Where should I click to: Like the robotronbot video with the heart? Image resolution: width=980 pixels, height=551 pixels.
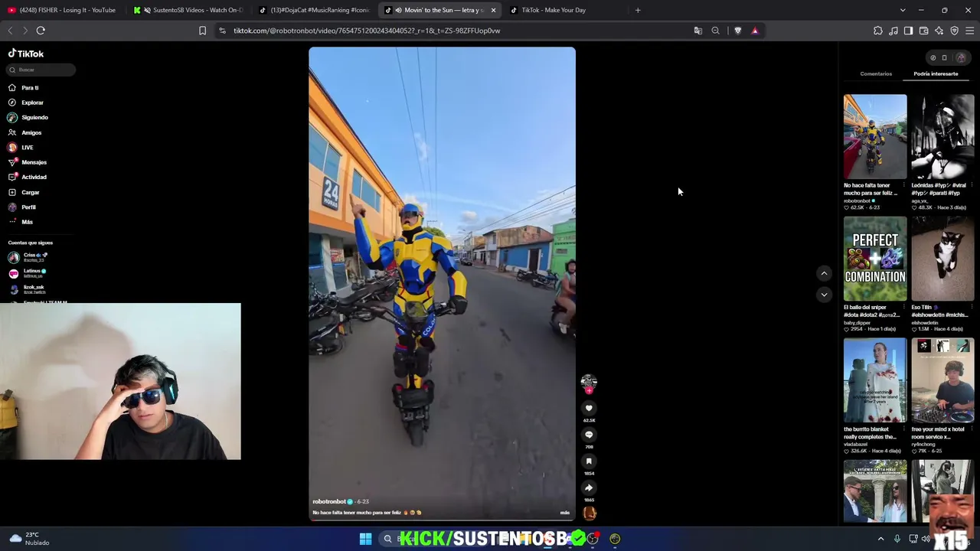[x=589, y=408]
